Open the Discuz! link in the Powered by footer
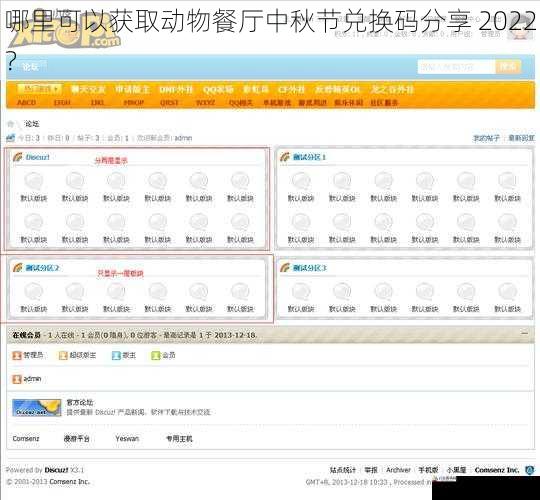The width and height of the screenshot is (540, 500). tap(56, 470)
